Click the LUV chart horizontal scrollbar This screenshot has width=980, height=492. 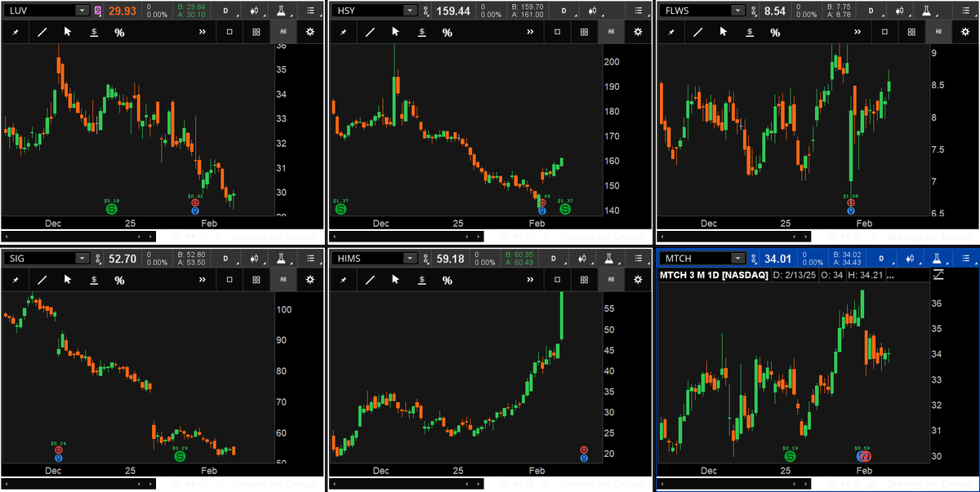pyautogui.click(x=79, y=236)
